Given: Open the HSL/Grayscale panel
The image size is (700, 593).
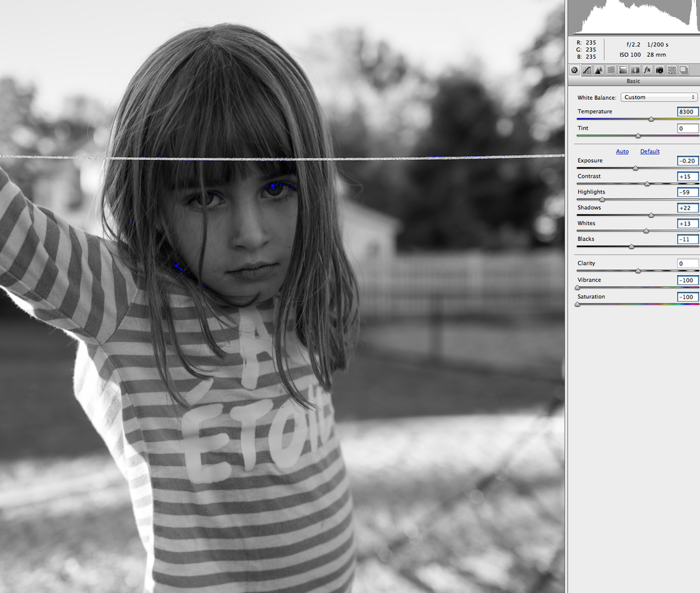Looking at the screenshot, I should pos(611,70).
